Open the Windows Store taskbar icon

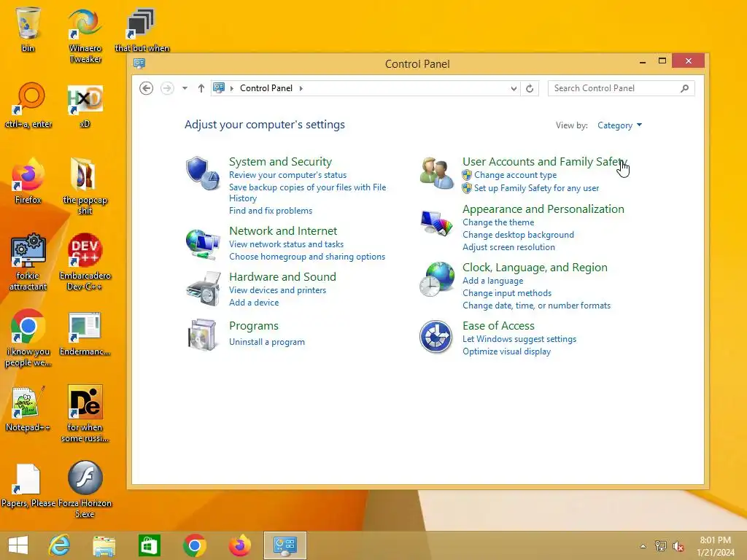149,545
